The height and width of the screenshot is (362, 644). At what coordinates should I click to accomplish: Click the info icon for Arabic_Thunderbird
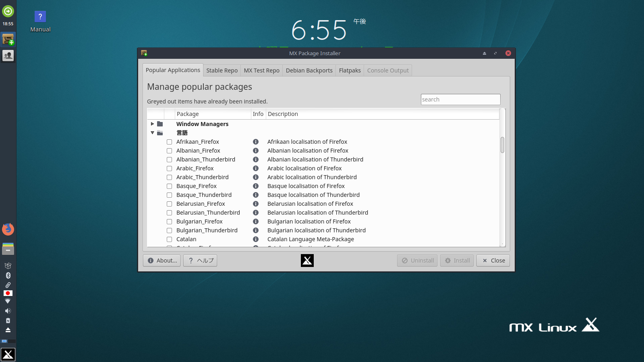[x=256, y=177]
